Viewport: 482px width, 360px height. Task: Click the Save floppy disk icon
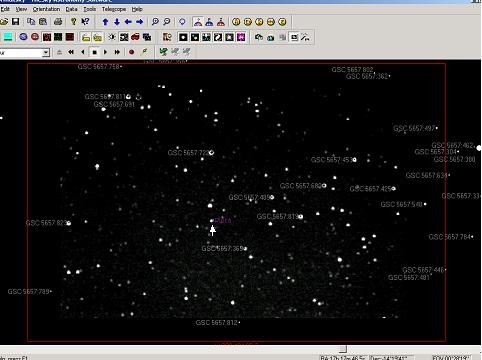point(15,22)
